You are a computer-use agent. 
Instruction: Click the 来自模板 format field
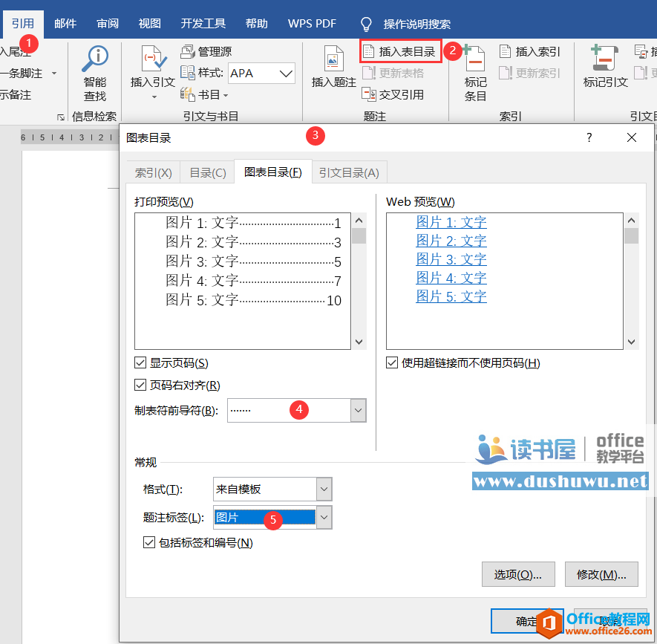265,489
